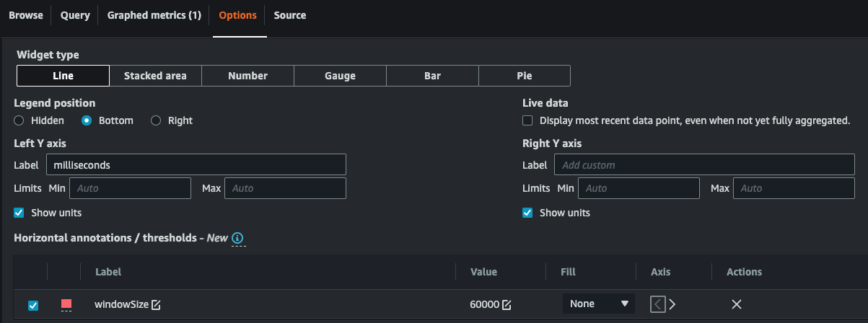Switch to the Browse tab
Image resolution: width=868 pixels, height=323 pixels.
coord(26,15)
